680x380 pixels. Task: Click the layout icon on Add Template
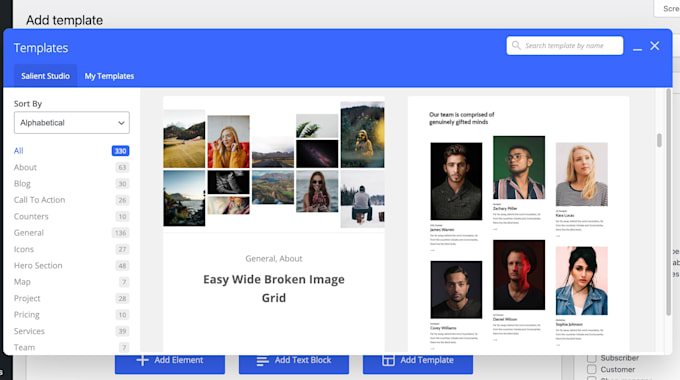[x=389, y=360]
